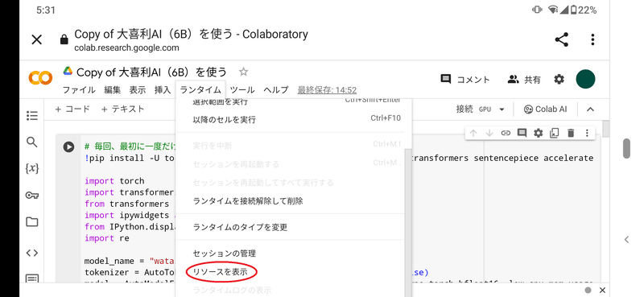Open the cell more options menu

[x=587, y=133]
